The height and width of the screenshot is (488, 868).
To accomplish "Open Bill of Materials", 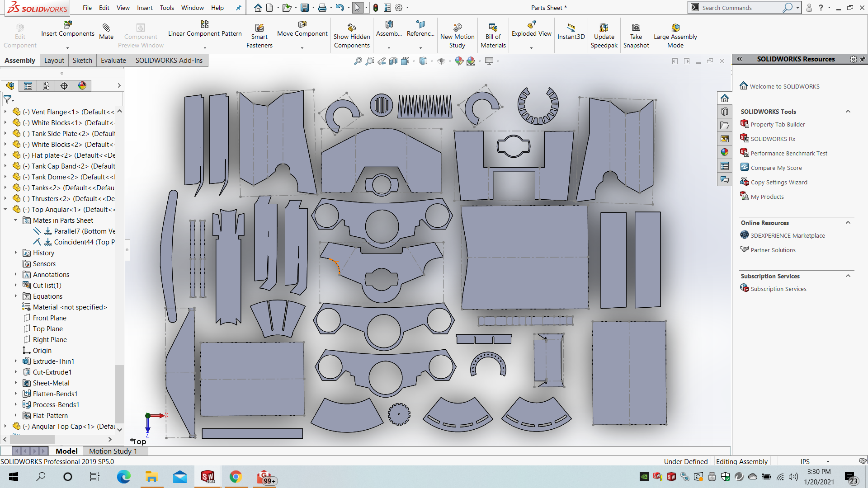I will click(x=493, y=35).
